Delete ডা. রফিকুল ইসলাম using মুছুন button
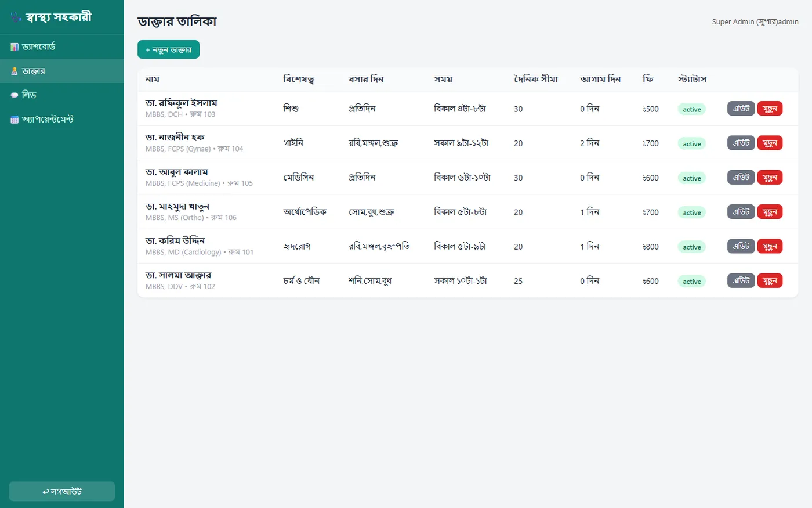812x508 pixels. click(x=770, y=109)
